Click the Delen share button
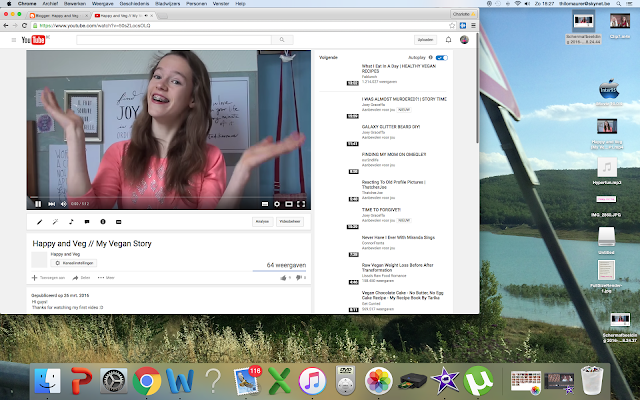Screen dimensions: 640x400 [x=81, y=278]
